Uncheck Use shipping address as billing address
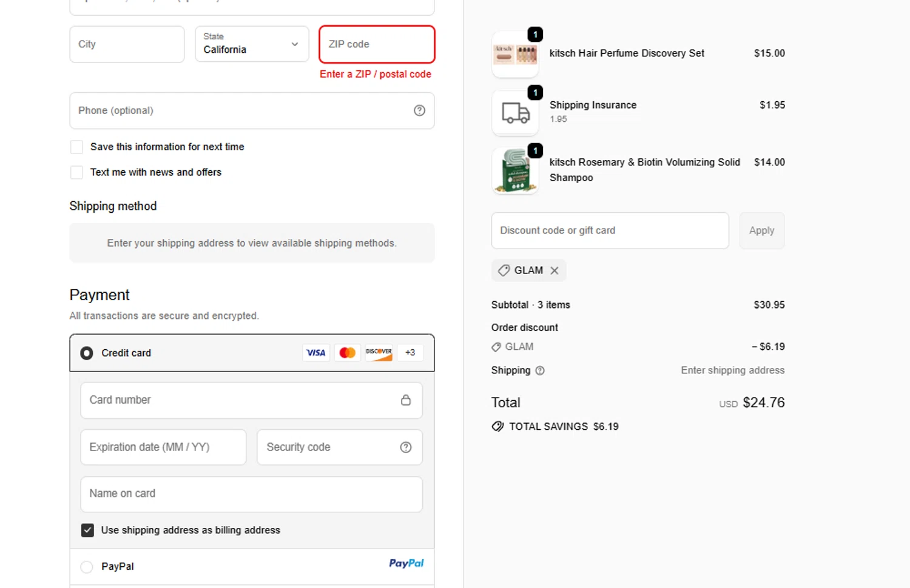 coord(87,530)
